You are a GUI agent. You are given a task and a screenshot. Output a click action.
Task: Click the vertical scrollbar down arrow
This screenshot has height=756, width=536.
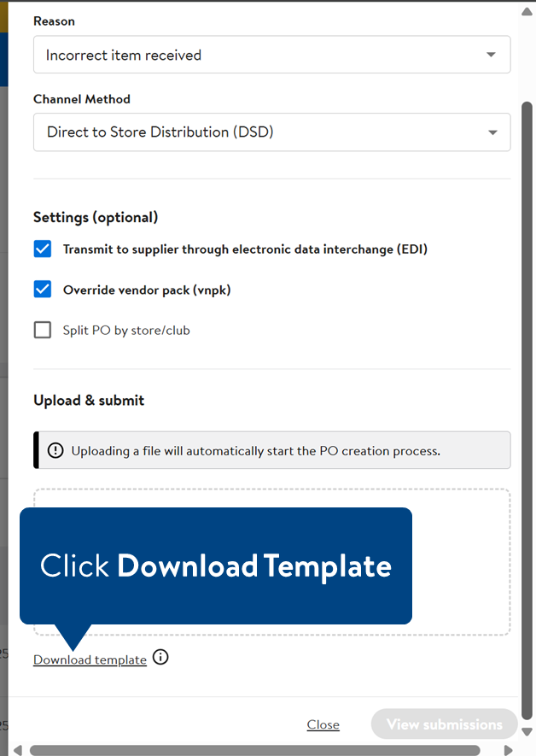point(527,731)
